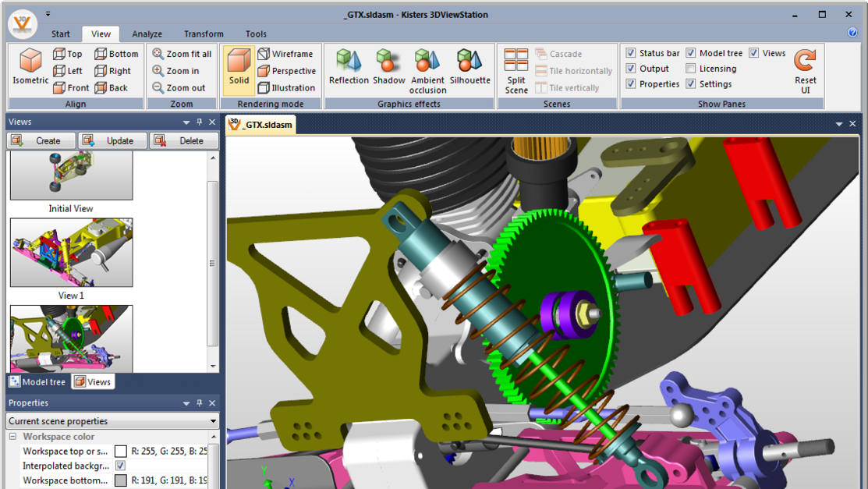
Task: Open the Tools ribbon tab
Action: [256, 34]
